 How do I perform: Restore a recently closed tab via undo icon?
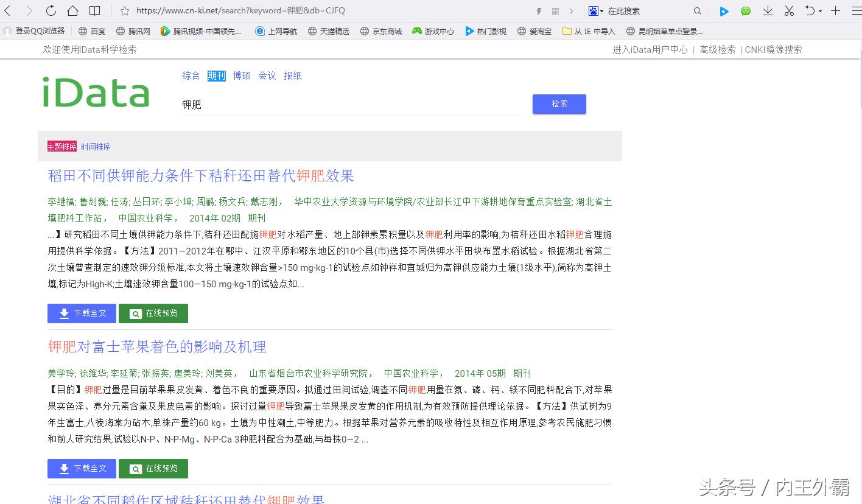tap(809, 10)
